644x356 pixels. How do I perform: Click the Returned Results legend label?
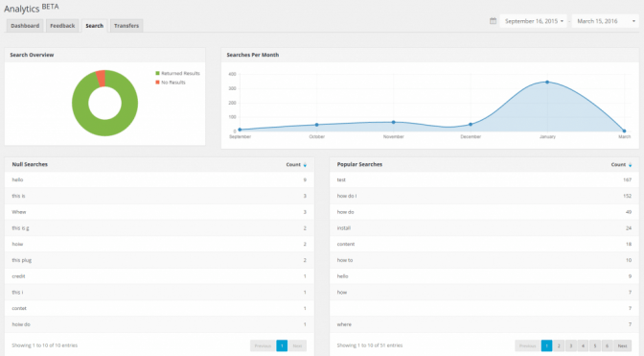point(180,73)
